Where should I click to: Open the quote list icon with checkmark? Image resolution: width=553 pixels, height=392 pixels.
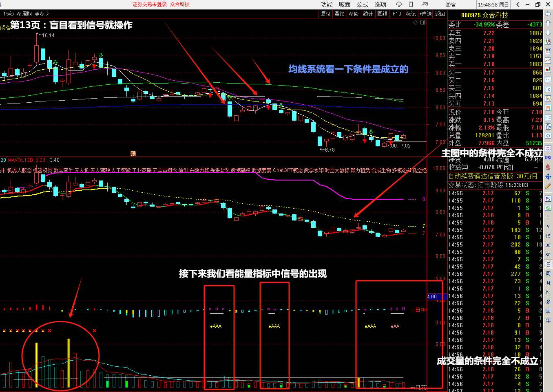(548, 42)
